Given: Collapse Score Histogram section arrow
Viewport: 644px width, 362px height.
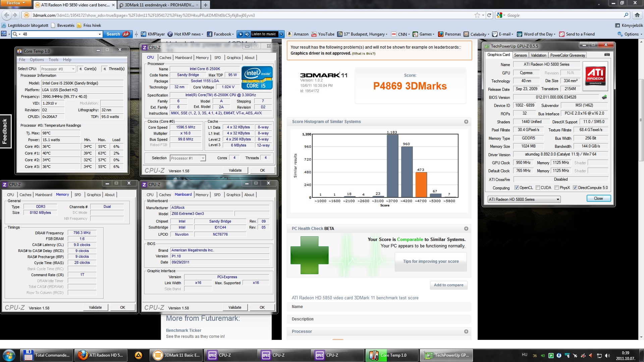Looking at the screenshot, I should coord(466,122).
